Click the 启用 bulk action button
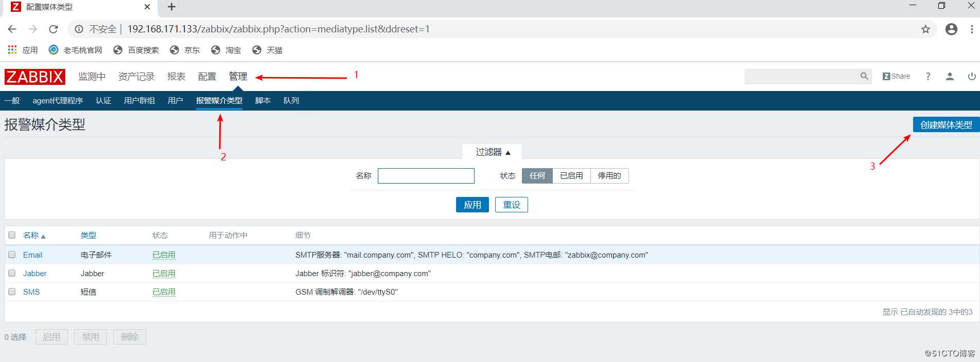This screenshot has width=980, height=362. [x=51, y=337]
